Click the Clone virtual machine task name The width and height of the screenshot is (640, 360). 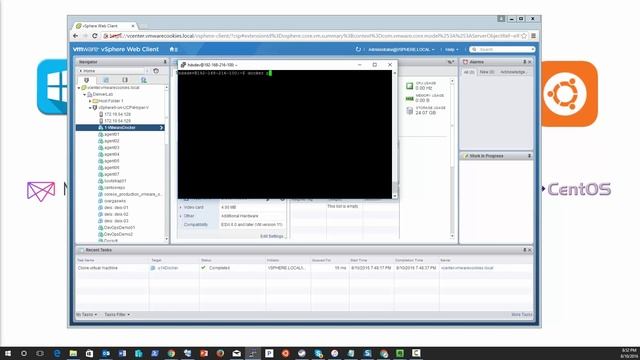click(98, 268)
